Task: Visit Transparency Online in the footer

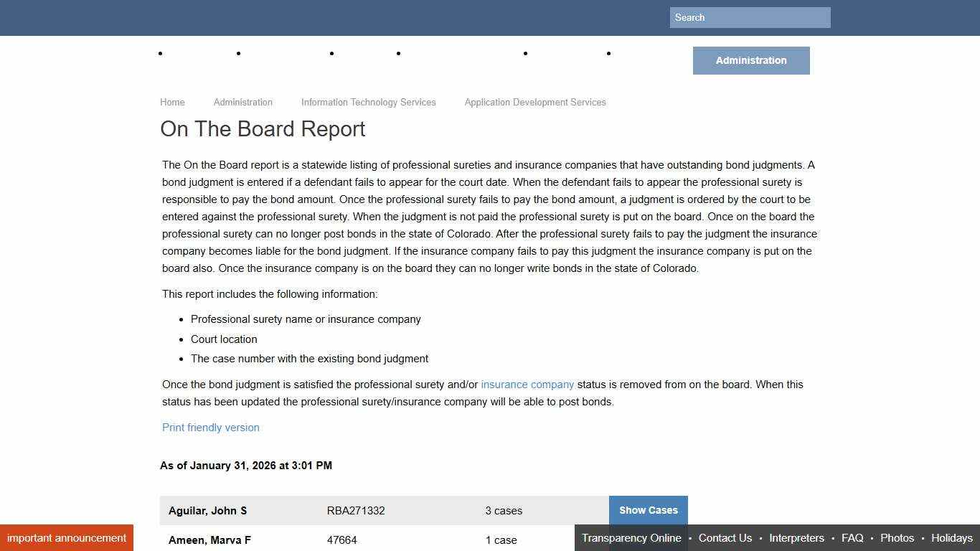Action: pos(631,537)
